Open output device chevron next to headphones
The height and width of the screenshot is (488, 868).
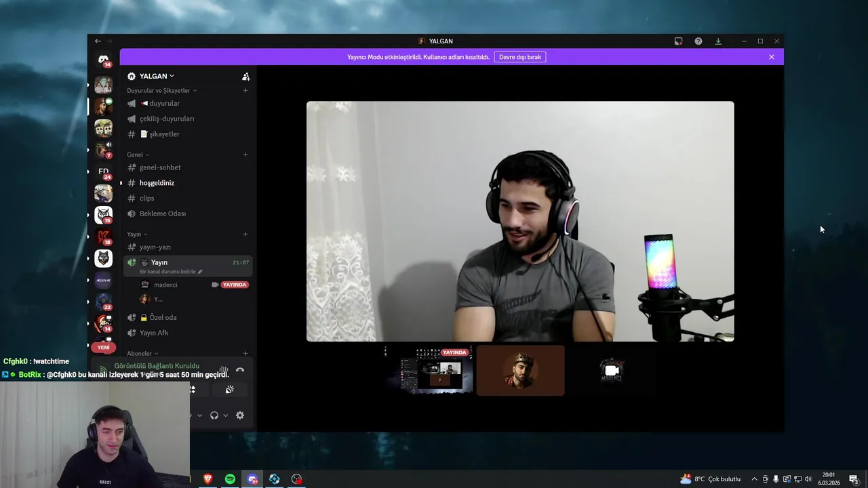[226, 415]
